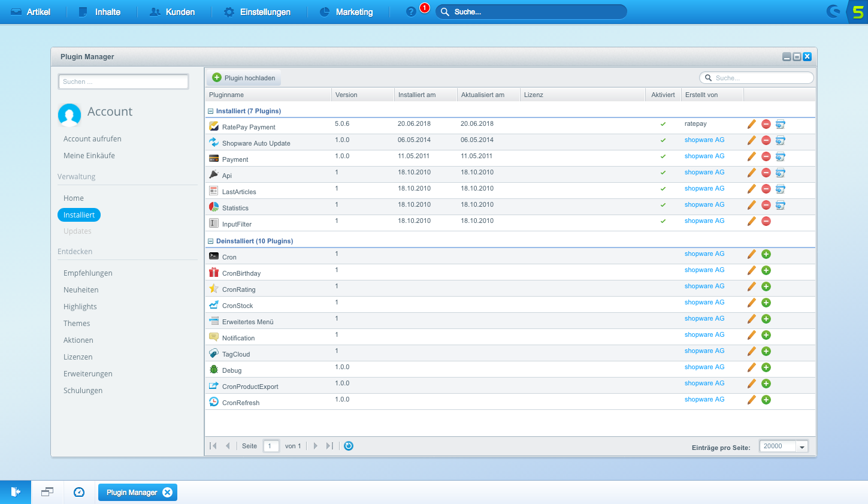Close the Plugin Manager taskbar tab
This screenshot has height=504, width=868.
point(168,492)
